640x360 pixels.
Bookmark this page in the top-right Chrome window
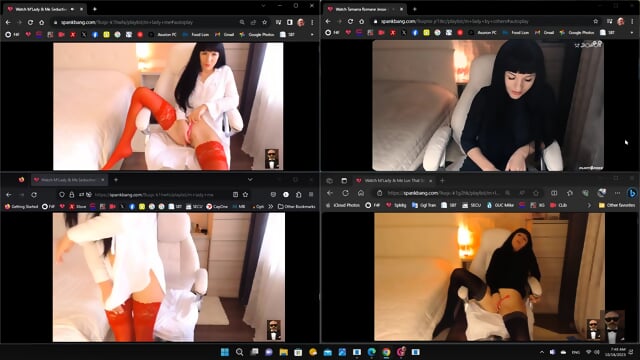click(596, 21)
